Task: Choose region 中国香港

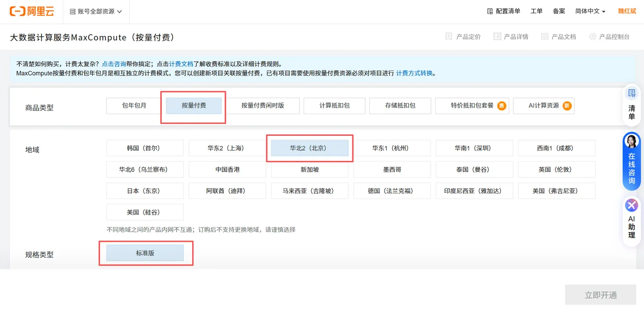Action: tap(227, 169)
